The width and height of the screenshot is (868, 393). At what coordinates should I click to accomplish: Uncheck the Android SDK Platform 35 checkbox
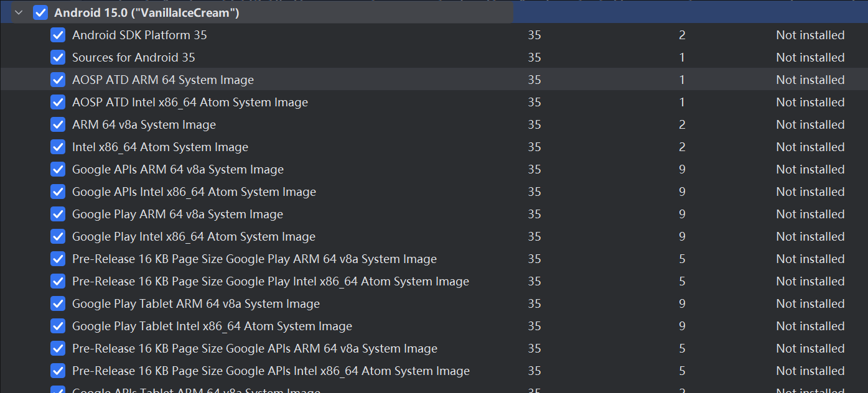[58, 35]
